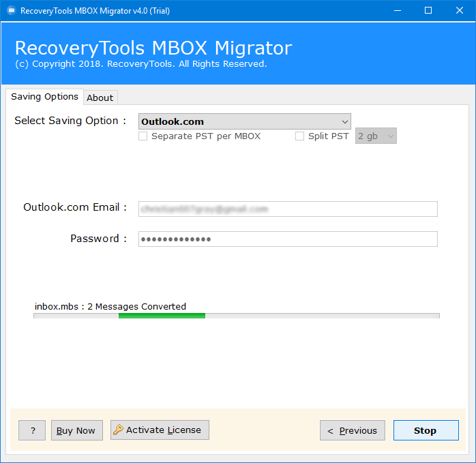This screenshot has width=476, height=463.
Task: Switch to the Saving Options tab
Action: 44,97
